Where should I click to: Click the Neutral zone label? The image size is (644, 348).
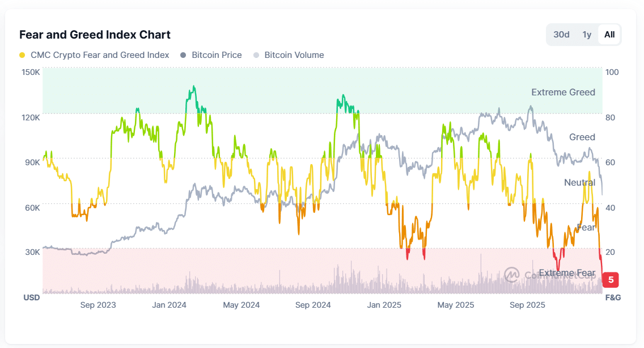coord(579,182)
